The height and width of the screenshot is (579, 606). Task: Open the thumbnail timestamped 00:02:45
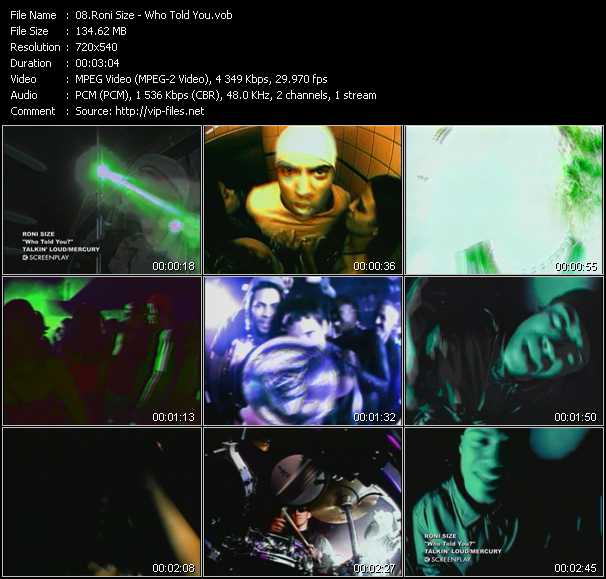pos(504,502)
